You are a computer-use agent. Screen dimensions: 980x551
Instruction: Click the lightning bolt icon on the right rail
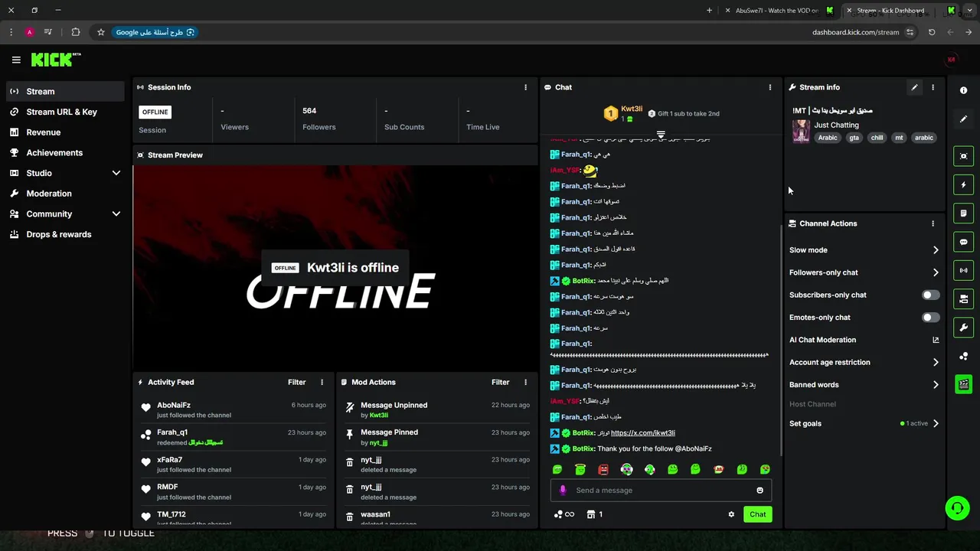(x=963, y=184)
